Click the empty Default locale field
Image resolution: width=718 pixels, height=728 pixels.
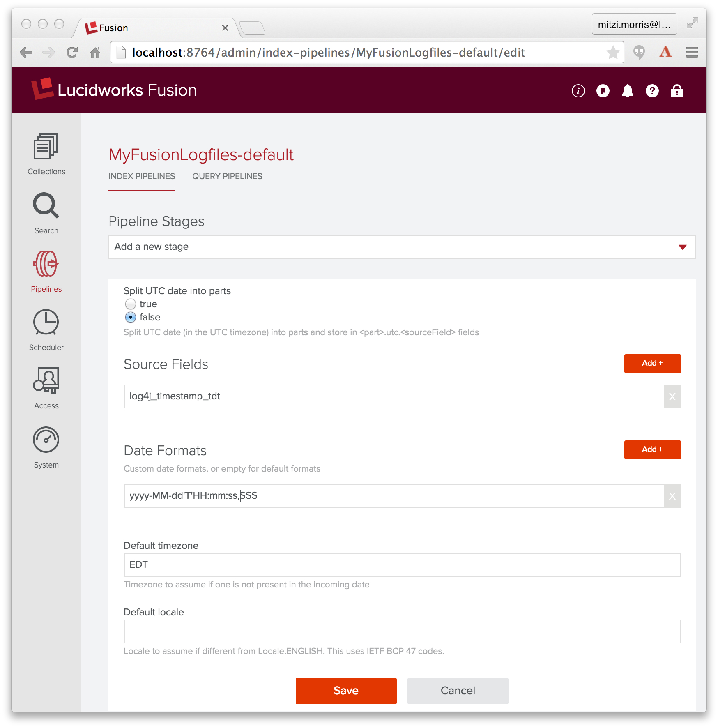click(x=402, y=631)
